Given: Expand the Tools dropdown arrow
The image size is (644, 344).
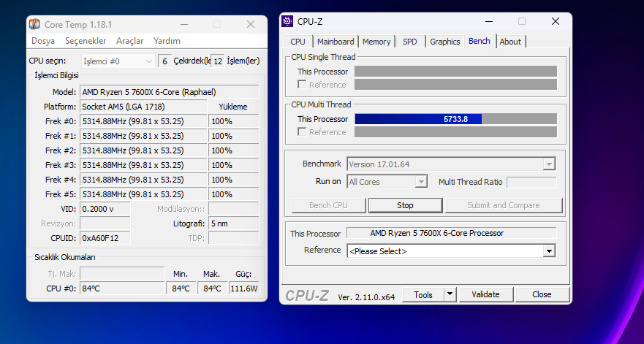Looking at the screenshot, I should [450, 295].
